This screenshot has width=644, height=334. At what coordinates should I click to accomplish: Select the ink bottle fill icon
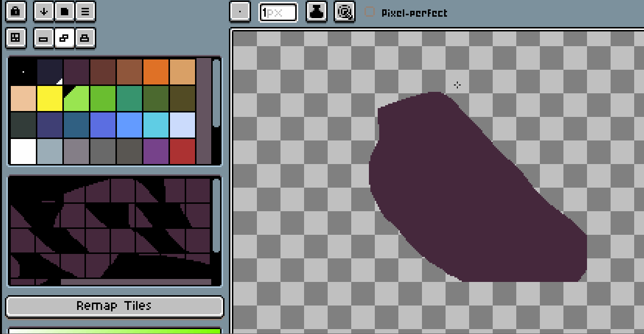pos(316,12)
